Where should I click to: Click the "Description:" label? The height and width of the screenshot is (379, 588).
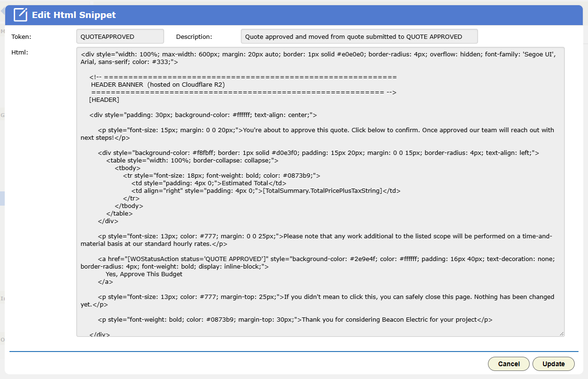click(194, 36)
